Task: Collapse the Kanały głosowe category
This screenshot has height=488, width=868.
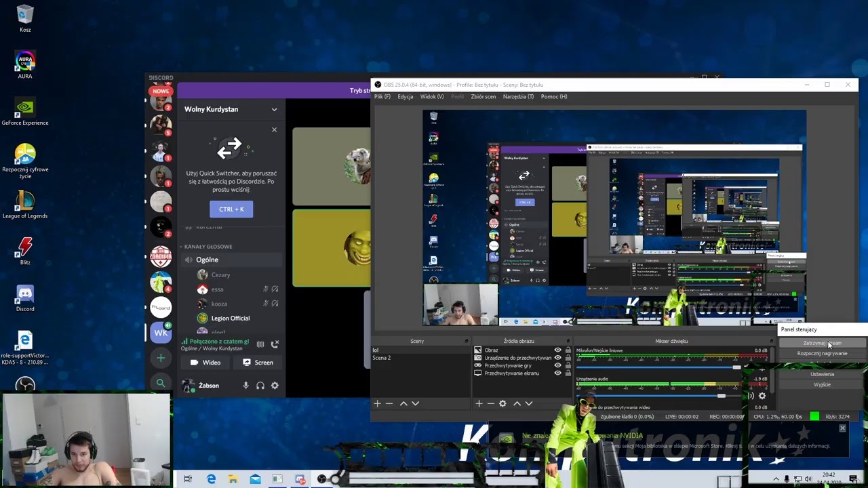Action: [208, 247]
